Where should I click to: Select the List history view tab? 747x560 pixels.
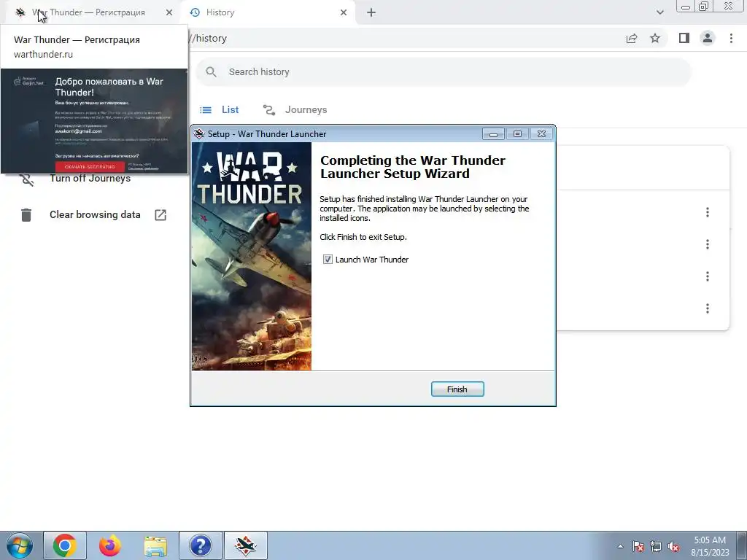pos(219,109)
